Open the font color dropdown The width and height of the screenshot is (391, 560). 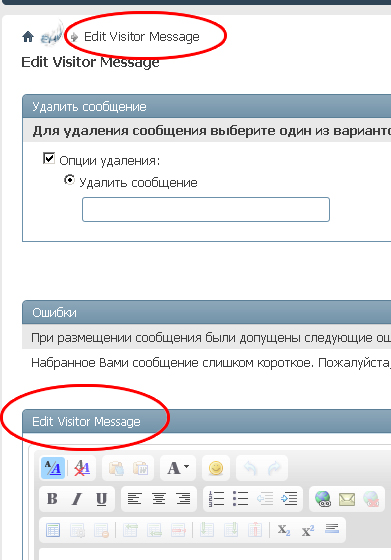pos(178,468)
